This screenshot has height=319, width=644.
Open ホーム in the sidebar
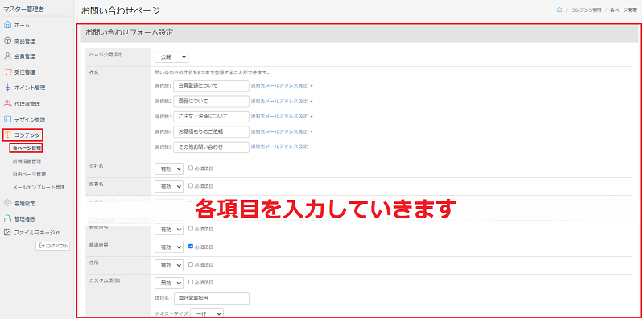pyautogui.click(x=23, y=25)
